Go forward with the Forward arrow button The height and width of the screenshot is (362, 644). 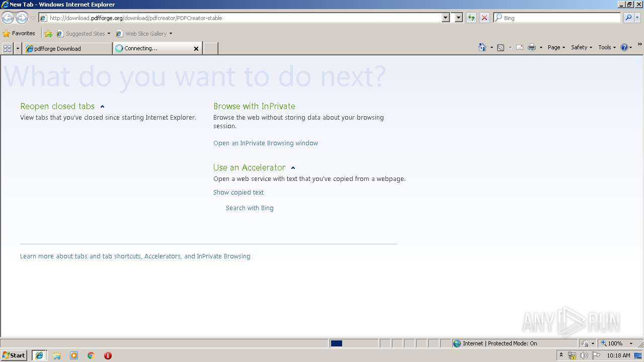(x=22, y=18)
